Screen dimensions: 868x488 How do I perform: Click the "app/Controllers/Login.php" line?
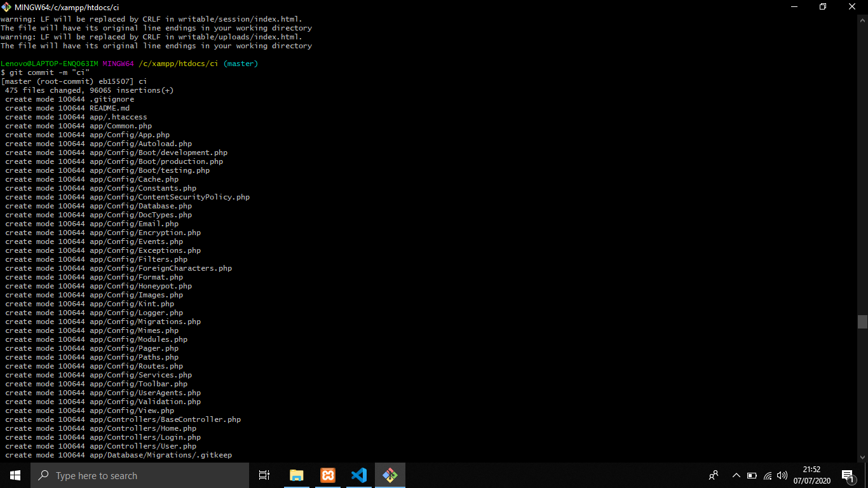pyautogui.click(x=103, y=437)
